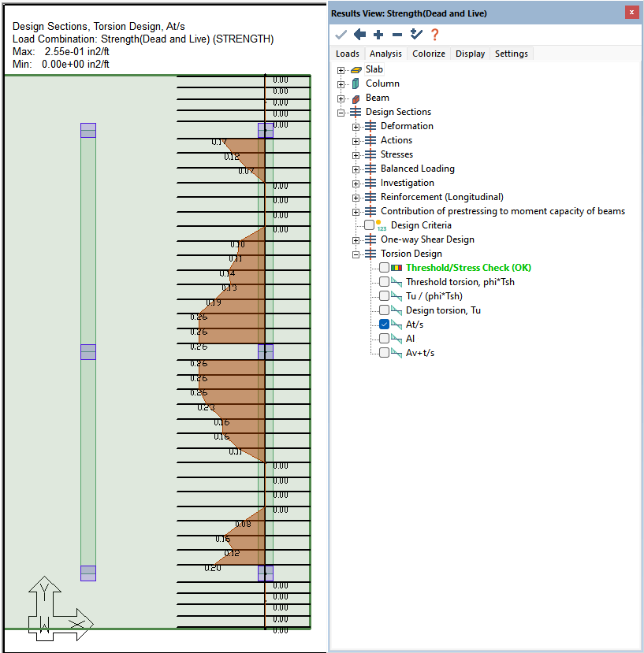The height and width of the screenshot is (653, 644).
Task: Open help with the question mark icon
Action: click(434, 34)
